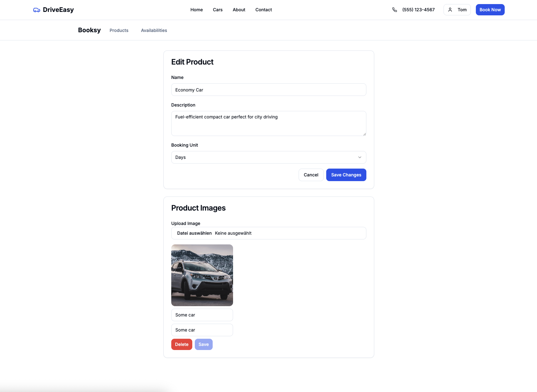Focus the Name field with Economy Car
This screenshot has height=392, width=537.
pos(269,90)
